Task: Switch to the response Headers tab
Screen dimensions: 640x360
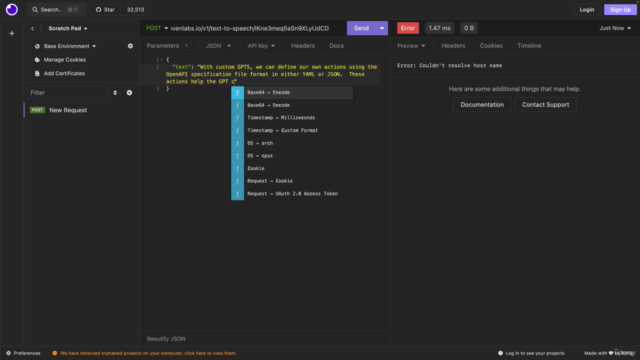Action: (x=453, y=46)
